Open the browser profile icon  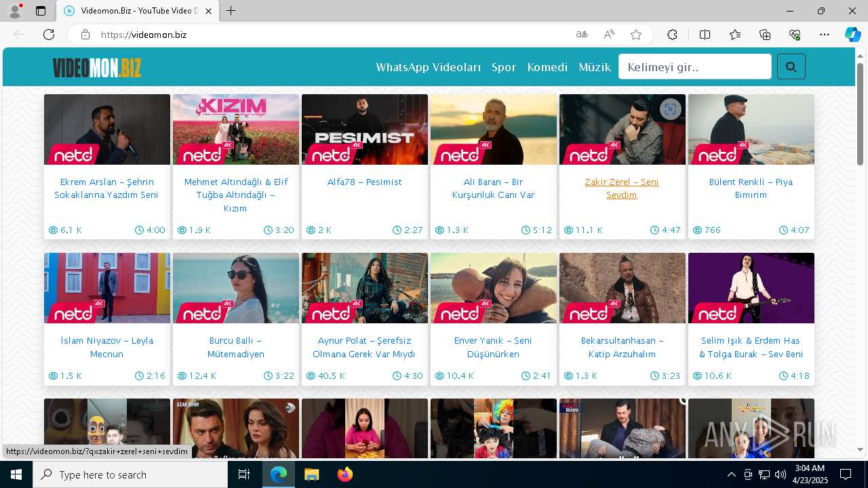tap(15, 11)
